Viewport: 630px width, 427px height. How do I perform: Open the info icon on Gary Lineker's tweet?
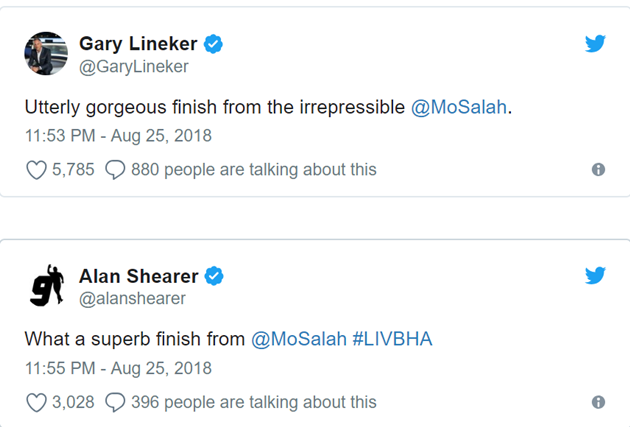click(598, 170)
